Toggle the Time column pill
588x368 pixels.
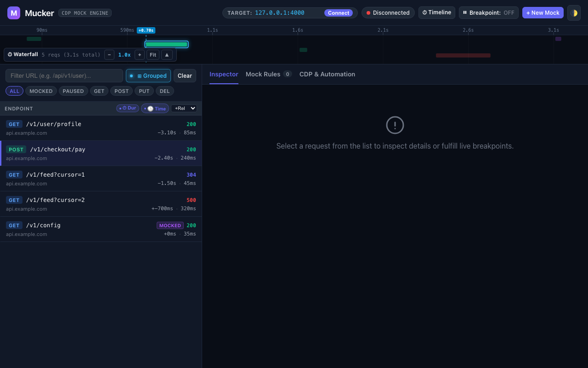[x=155, y=109]
